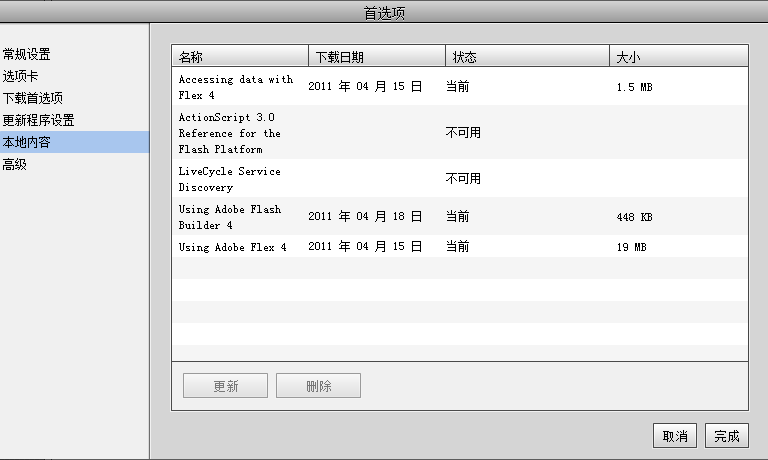
Task: Sort by 下载日期 column header
Action: click(377, 56)
